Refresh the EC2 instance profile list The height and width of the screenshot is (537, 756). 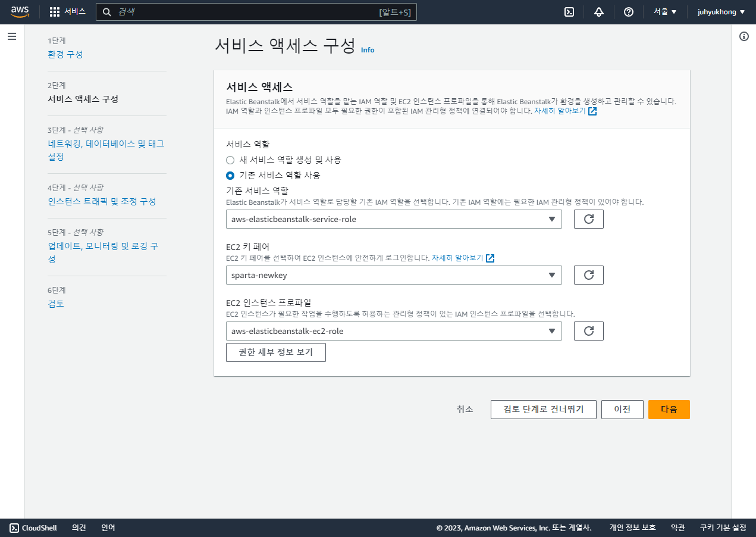point(589,331)
